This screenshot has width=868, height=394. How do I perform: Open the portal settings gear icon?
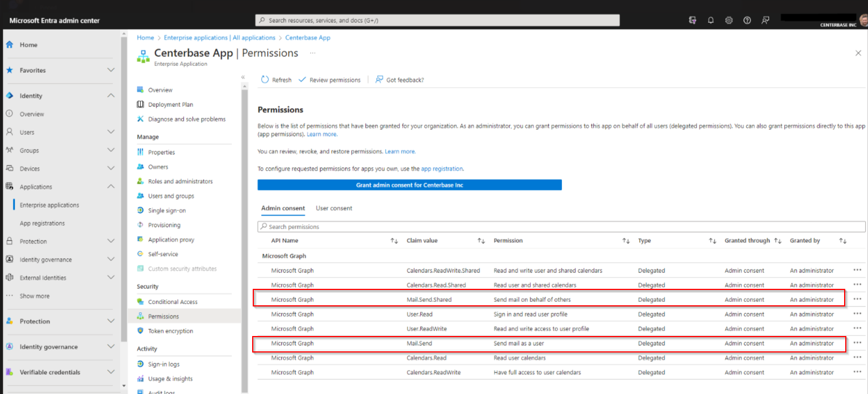729,20
